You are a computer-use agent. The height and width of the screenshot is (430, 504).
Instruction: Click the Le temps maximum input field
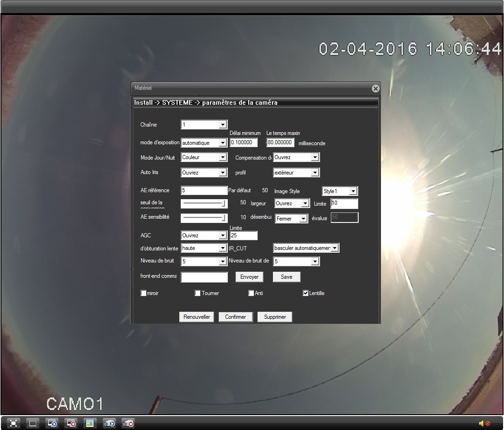[280, 142]
